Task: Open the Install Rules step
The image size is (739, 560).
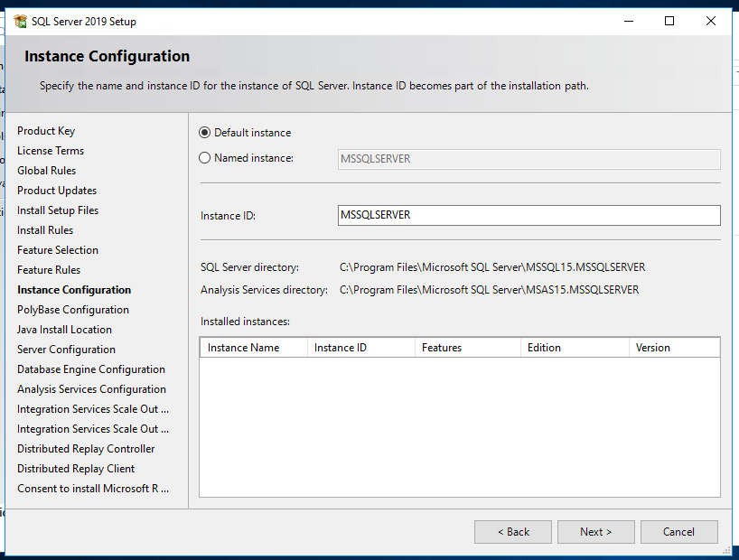Action: [45, 230]
